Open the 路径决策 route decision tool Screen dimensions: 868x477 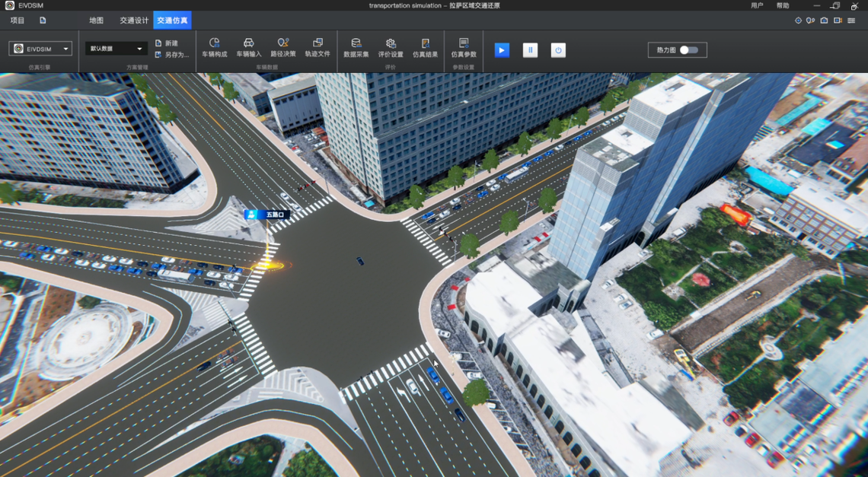click(283, 48)
